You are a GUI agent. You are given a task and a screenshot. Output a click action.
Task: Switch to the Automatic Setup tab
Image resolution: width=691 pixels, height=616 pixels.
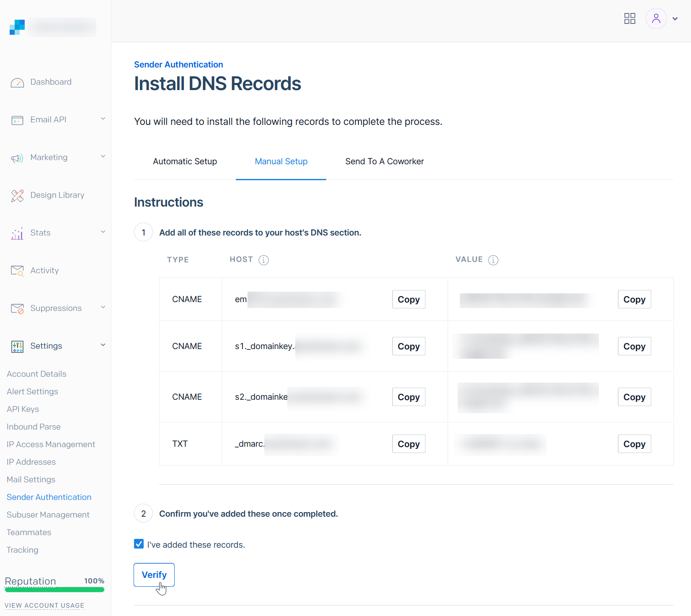coord(185,161)
